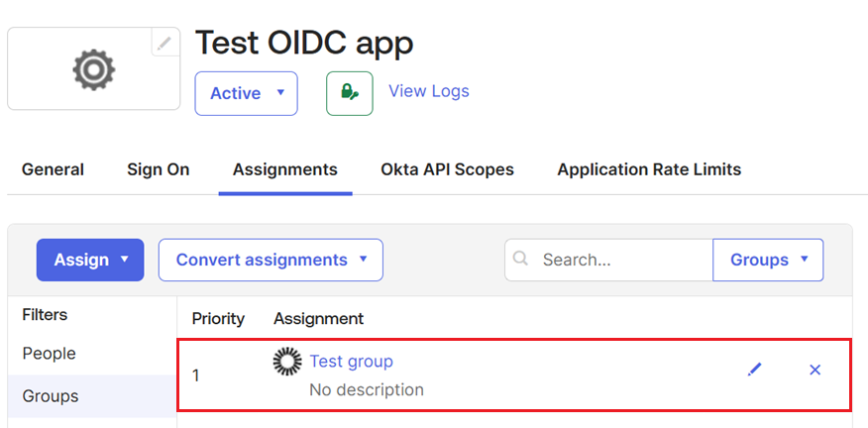Select the People filter
Viewport: 868px width, 428px height.
click(x=50, y=354)
